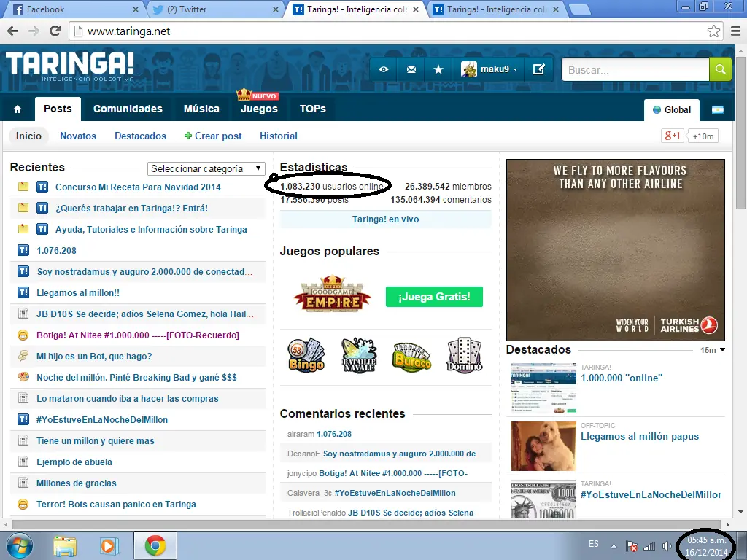Open the TOPs tab

tap(312, 109)
